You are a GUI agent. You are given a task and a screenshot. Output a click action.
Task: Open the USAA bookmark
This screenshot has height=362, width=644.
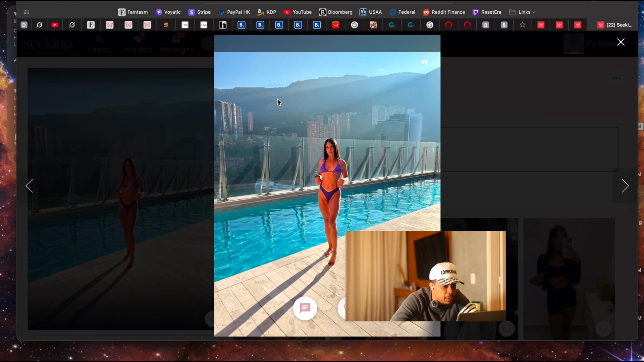point(371,12)
